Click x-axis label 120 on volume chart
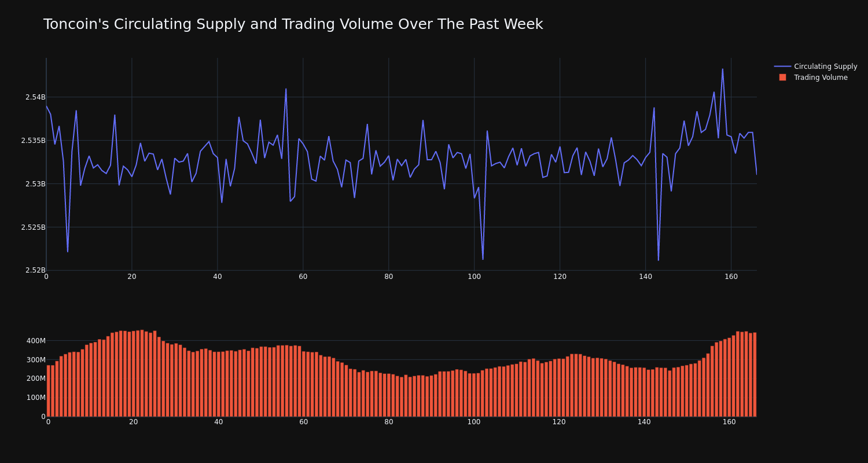Screen dimensions: 868x463 [560, 422]
